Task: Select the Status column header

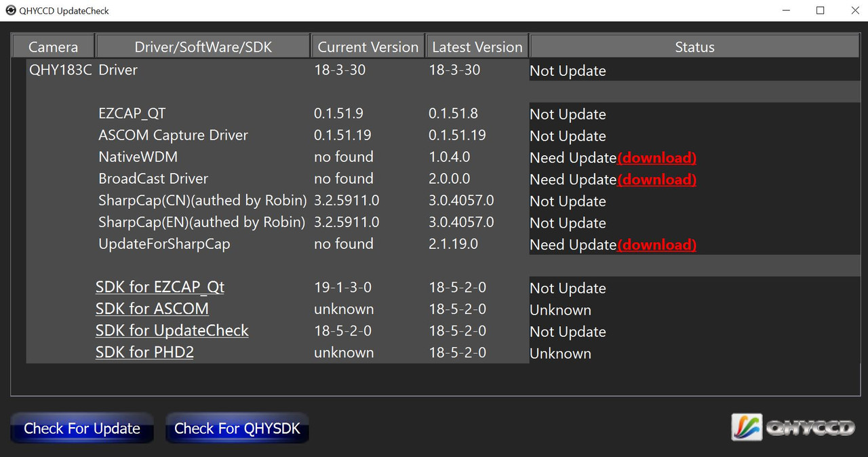Action: tap(695, 47)
